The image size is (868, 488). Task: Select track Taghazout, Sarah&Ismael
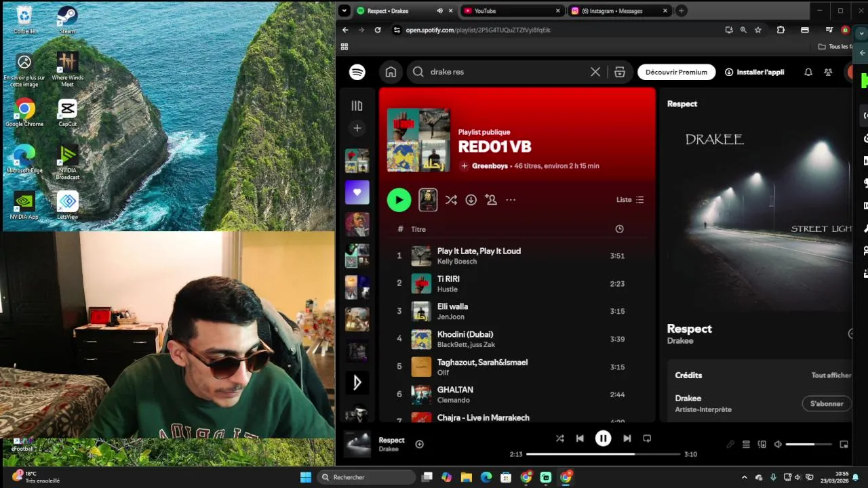click(x=482, y=363)
